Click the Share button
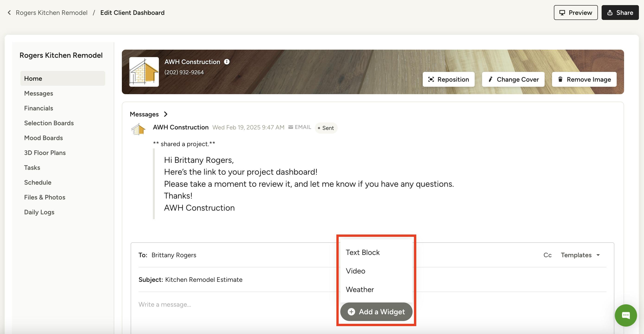This screenshot has width=644, height=334. coord(620,13)
